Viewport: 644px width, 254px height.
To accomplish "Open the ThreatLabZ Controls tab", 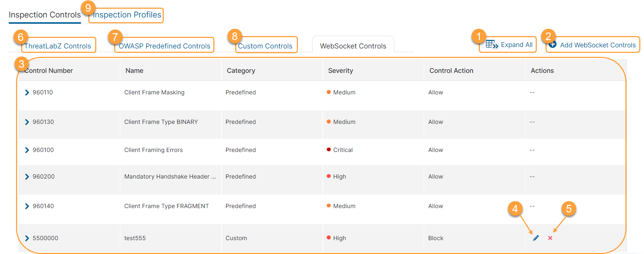I will point(58,46).
